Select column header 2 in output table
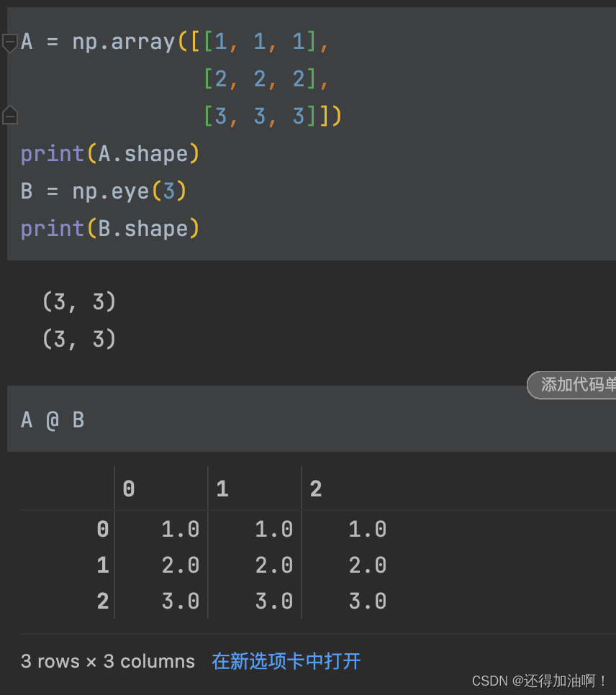 (x=316, y=489)
